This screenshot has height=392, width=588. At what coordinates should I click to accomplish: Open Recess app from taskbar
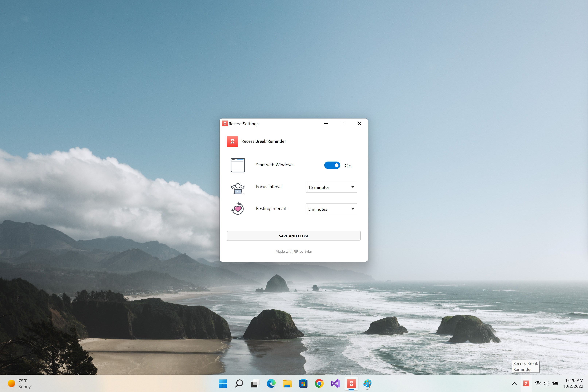[x=351, y=383]
